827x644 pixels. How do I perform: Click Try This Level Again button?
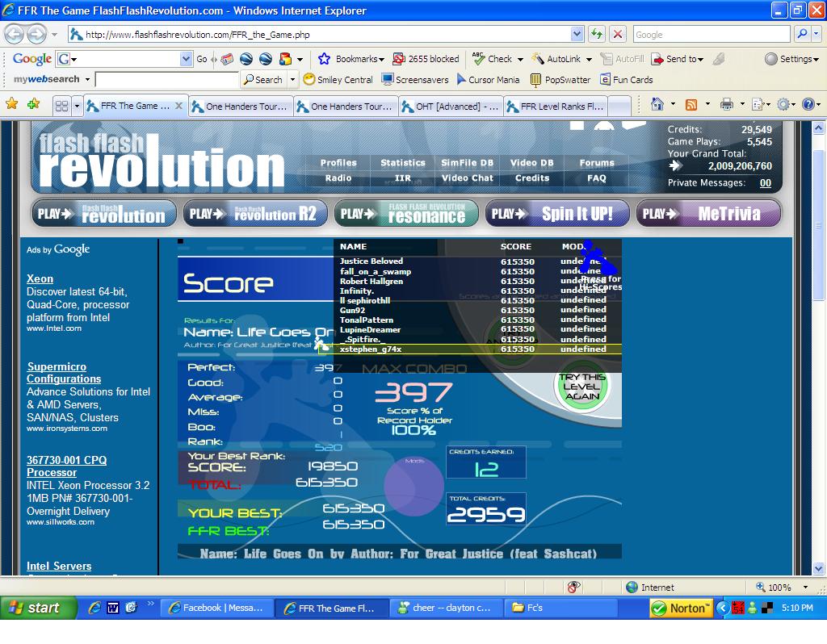582,387
